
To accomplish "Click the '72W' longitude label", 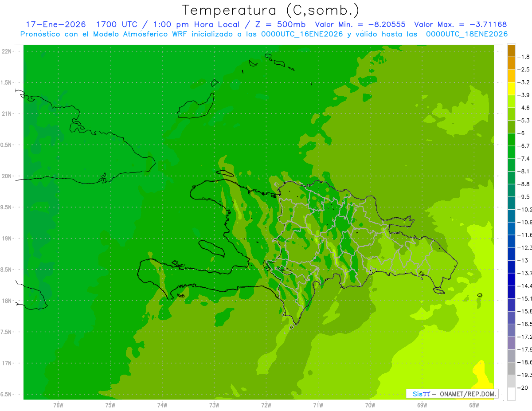I will 266,405.
